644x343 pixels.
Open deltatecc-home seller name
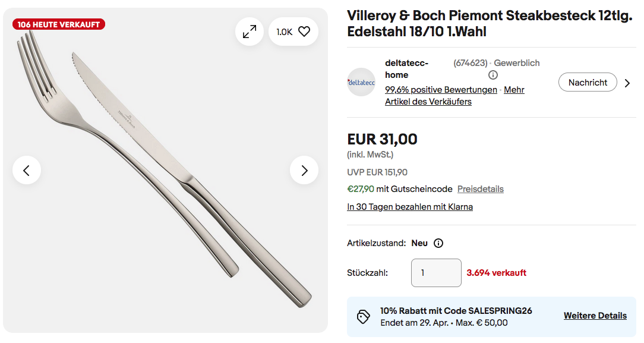406,69
